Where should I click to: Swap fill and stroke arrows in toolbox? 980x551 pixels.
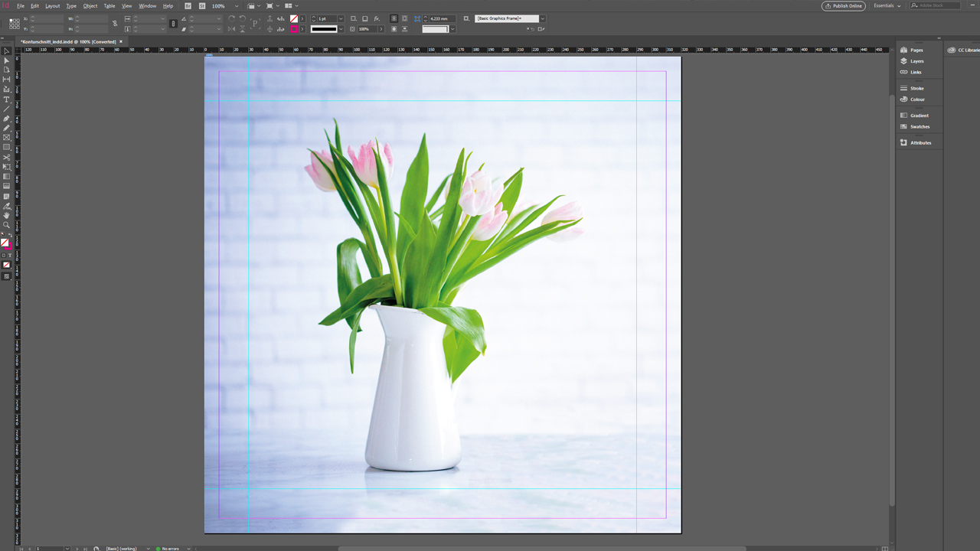coord(10,235)
